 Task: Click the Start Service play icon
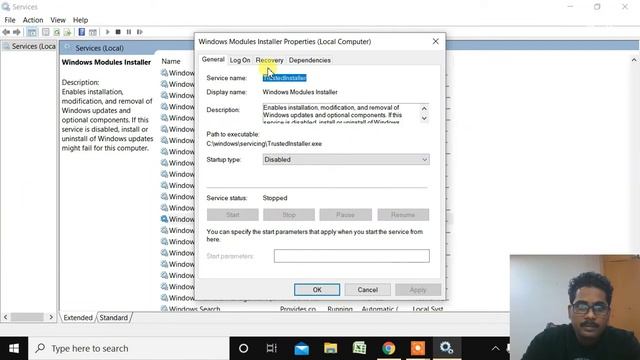click(x=107, y=32)
